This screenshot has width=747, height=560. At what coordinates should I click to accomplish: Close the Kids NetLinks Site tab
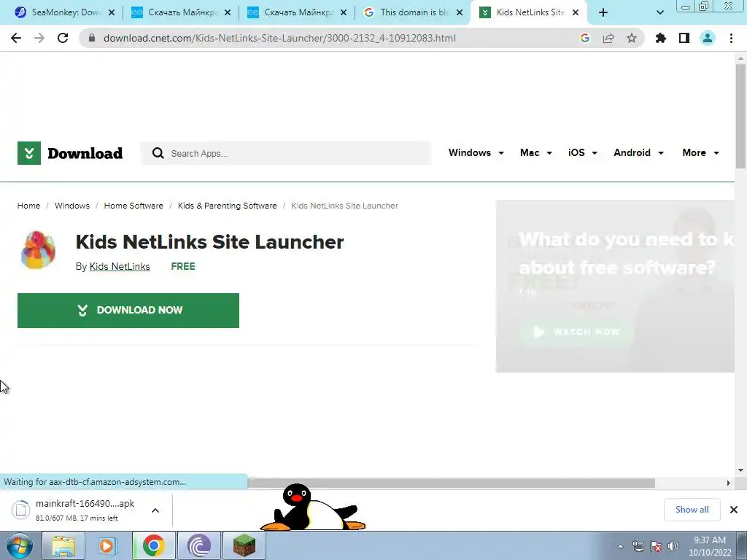click(x=576, y=12)
